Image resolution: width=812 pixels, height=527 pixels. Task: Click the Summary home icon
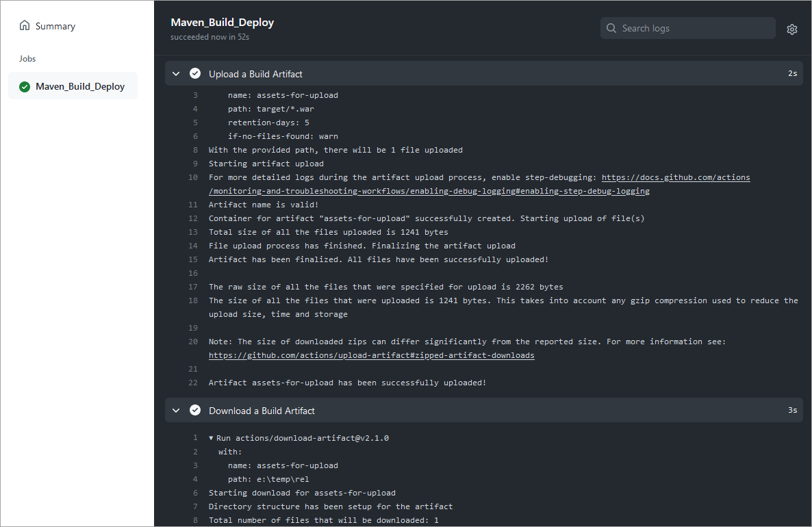point(25,26)
